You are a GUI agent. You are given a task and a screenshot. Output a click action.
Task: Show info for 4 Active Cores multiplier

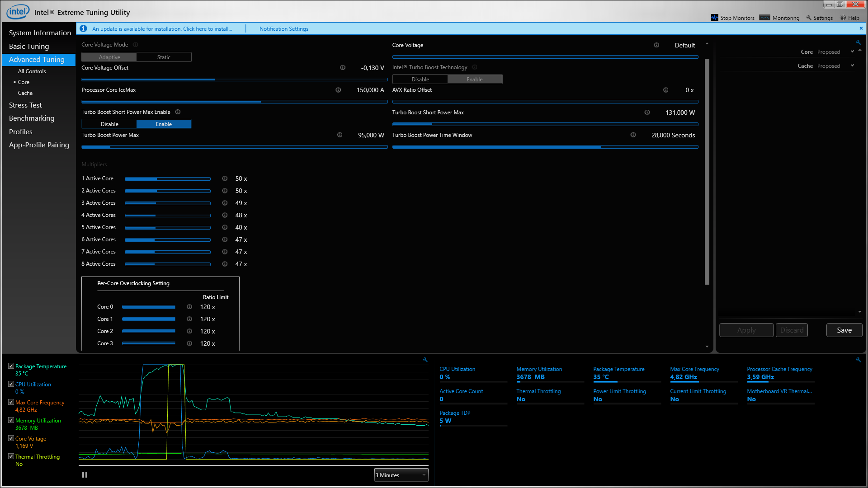pyautogui.click(x=225, y=215)
